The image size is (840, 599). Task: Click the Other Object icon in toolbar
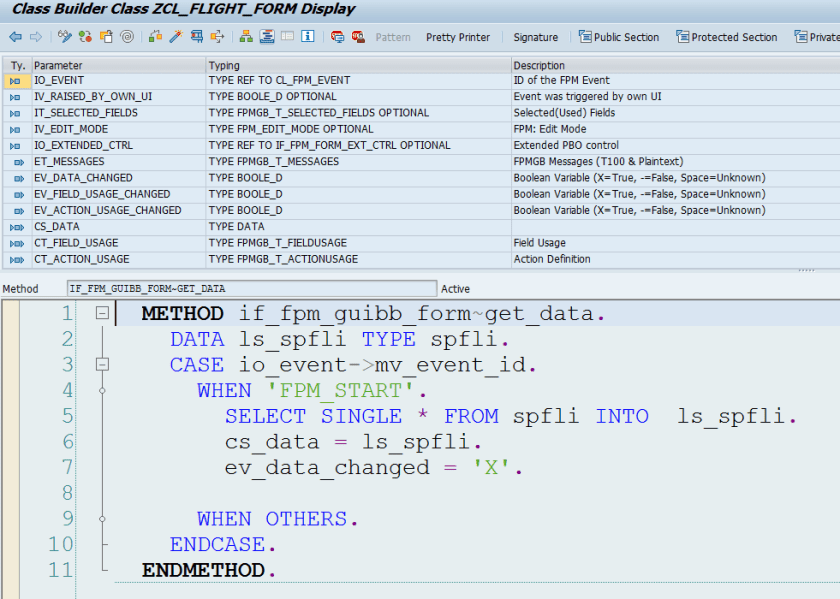pyautogui.click(x=106, y=37)
